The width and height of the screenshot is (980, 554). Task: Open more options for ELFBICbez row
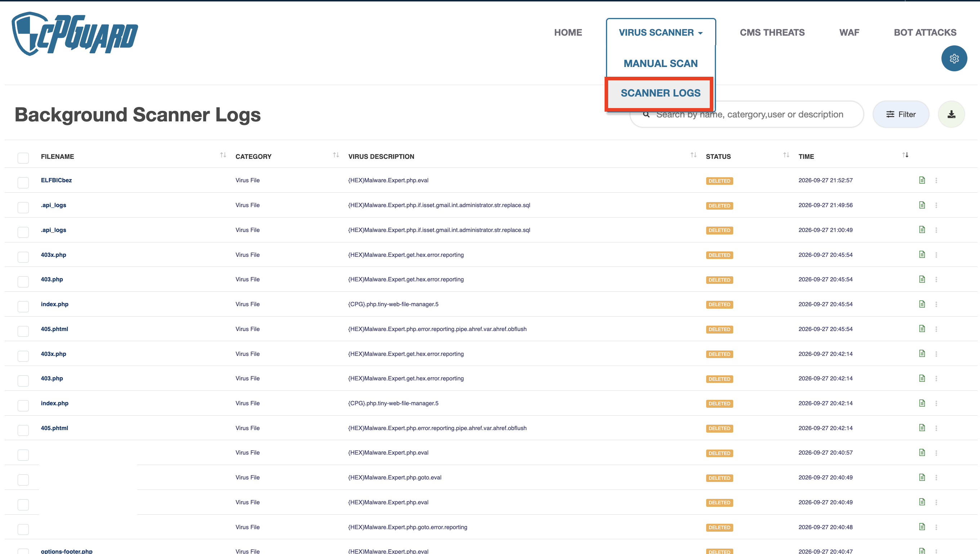pos(936,180)
